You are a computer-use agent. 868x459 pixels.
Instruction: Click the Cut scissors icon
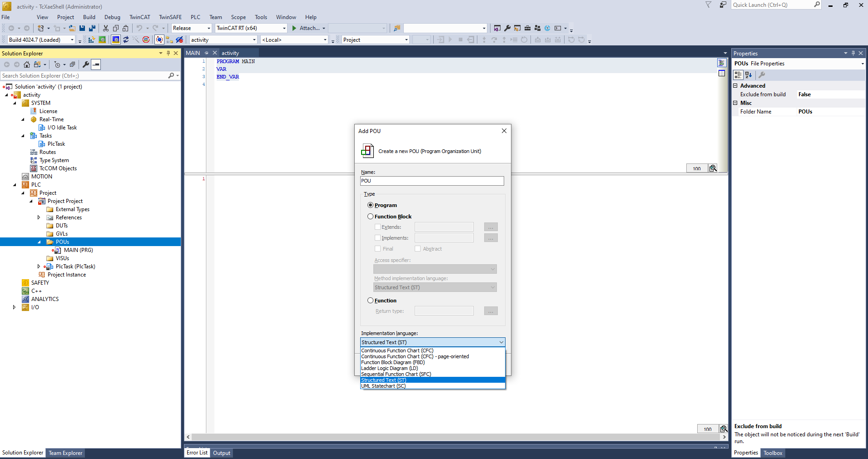coord(106,28)
